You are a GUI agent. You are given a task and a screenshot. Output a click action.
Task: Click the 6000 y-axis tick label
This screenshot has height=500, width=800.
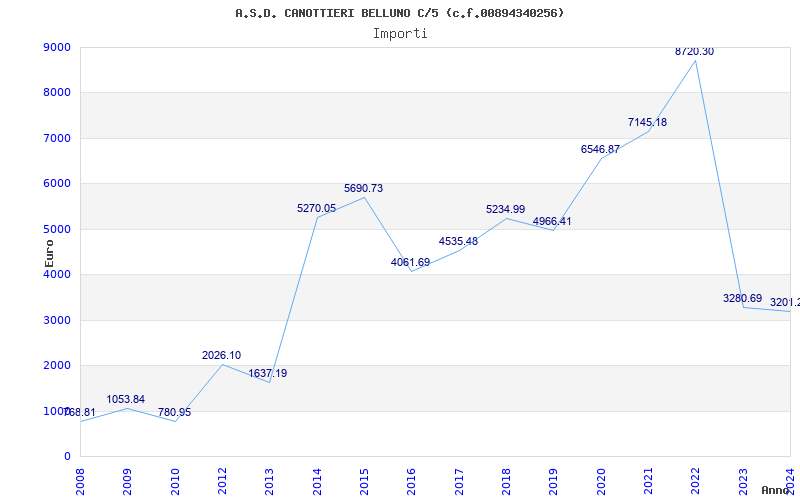tap(58, 184)
